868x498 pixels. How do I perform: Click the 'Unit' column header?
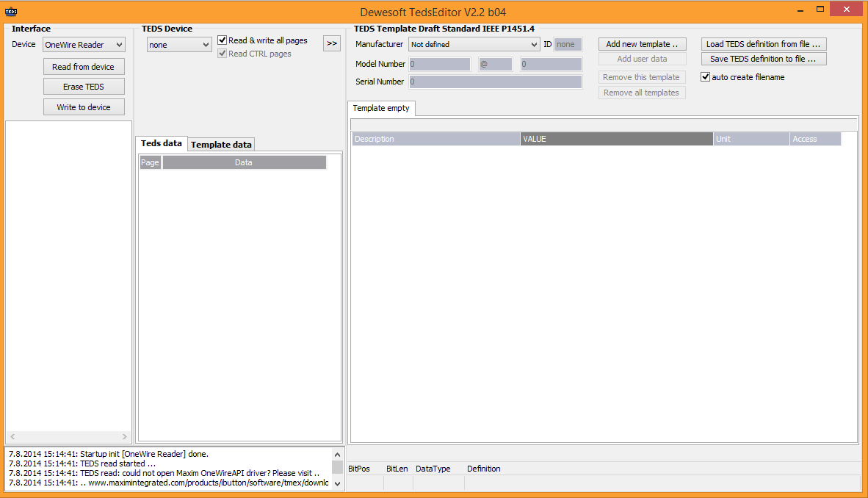[751, 139]
